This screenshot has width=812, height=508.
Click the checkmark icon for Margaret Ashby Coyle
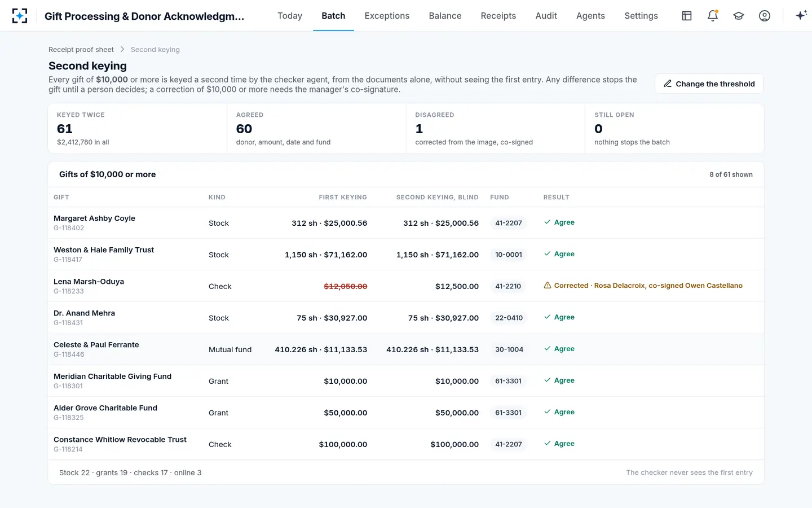coord(547,222)
